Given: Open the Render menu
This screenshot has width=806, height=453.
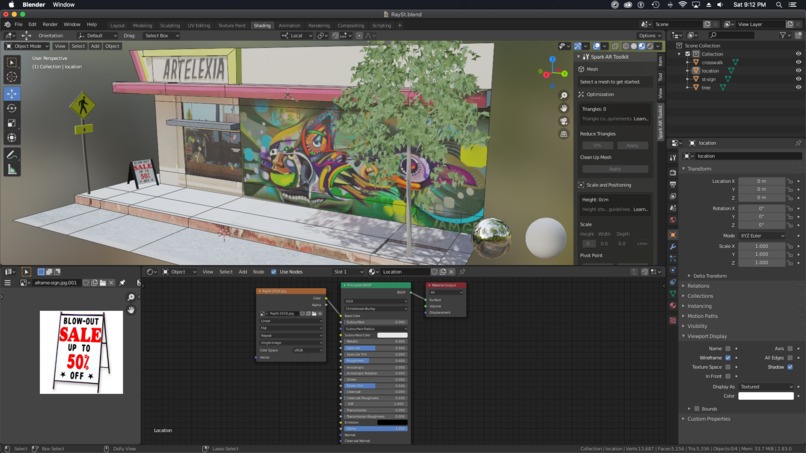Looking at the screenshot, I should pos(50,25).
